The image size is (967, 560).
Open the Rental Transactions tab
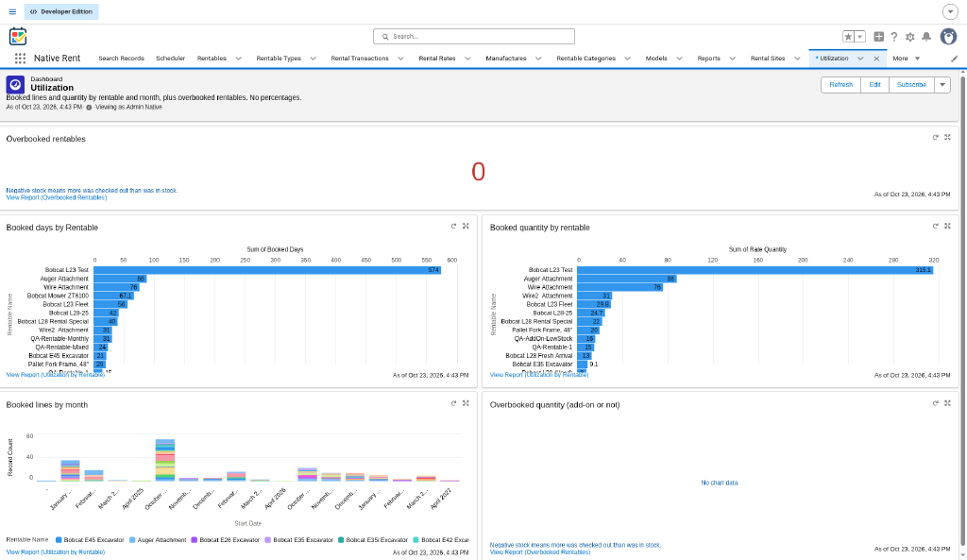pyautogui.click(x=360, y=59)
